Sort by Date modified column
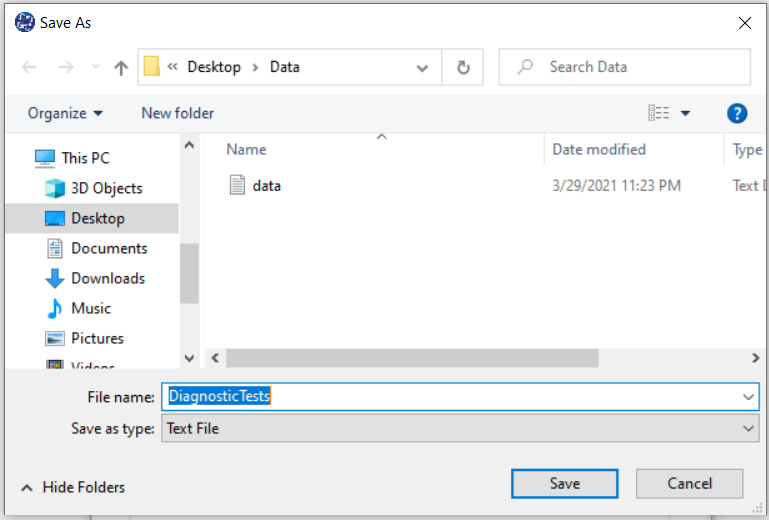Viewport: 769px width, 520px height. pyautogui.click(x=599, y=149)
